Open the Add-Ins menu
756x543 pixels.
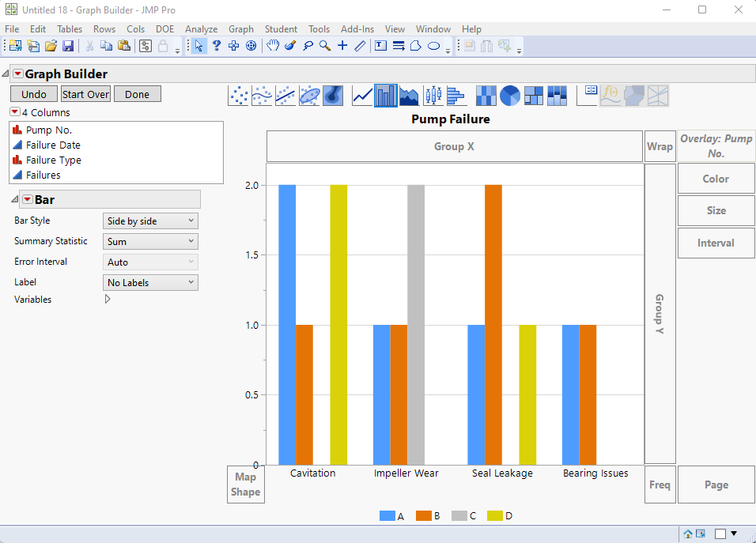[x=357, y=29]
